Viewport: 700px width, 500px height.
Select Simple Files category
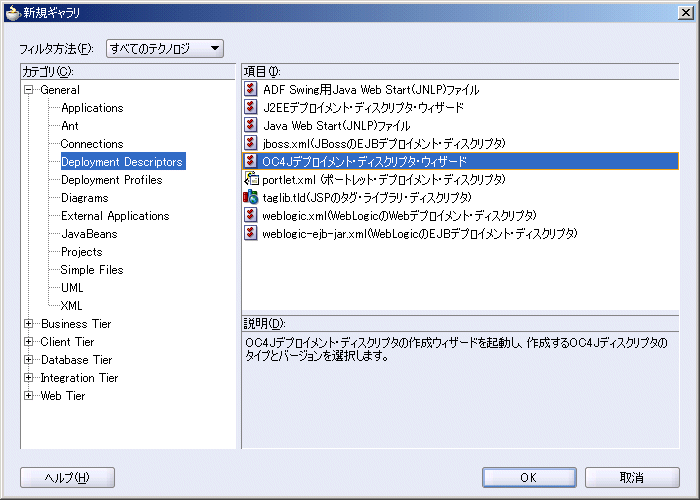click(92, 270)
